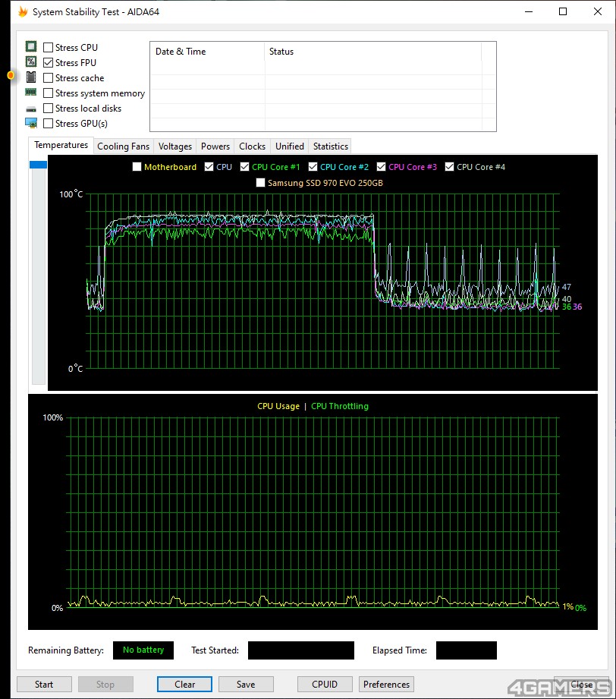
Task: Open Preferences
Action: click(386, 685)
